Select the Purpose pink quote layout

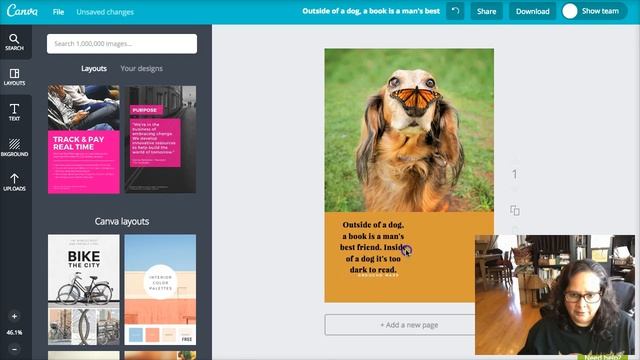pos(160,139)
